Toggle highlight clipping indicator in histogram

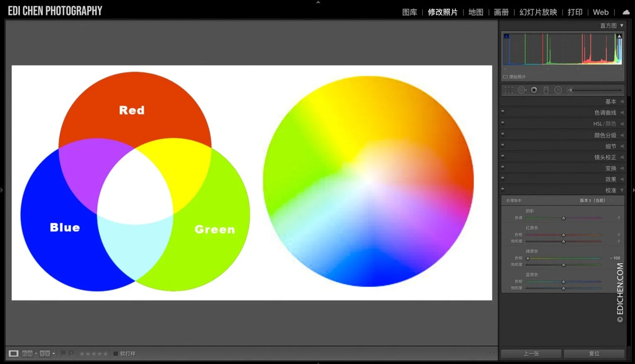pos(619,36)
